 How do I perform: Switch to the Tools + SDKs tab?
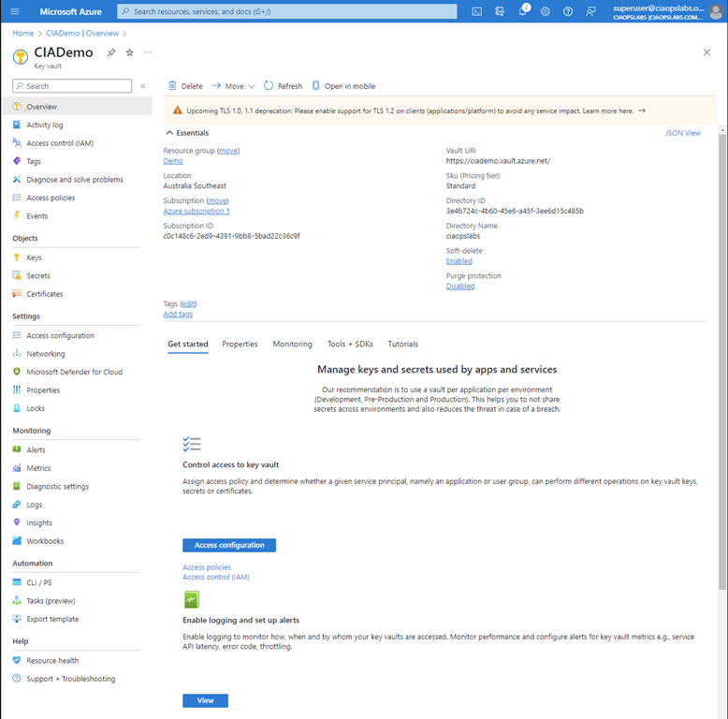coord(350,345)
